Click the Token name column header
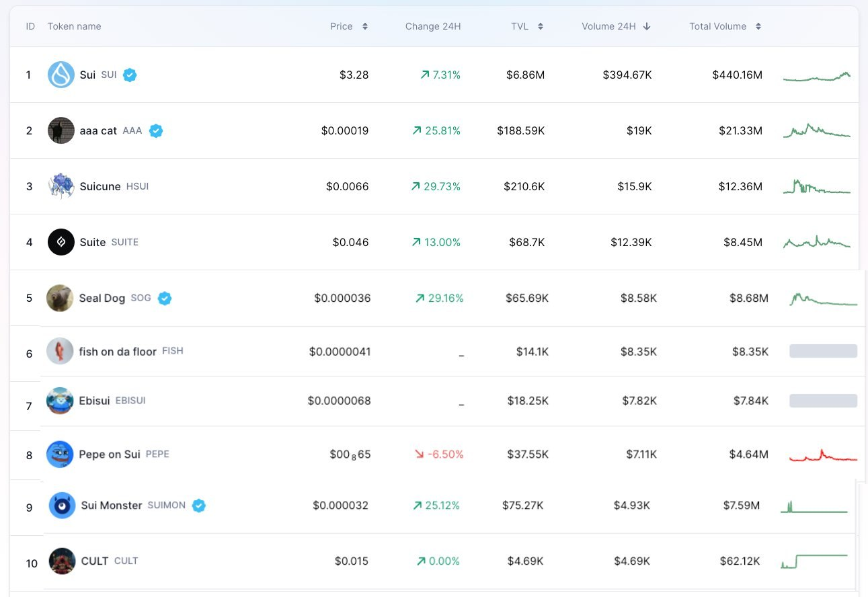Screen dimensions: 868x597 point(75,26)
